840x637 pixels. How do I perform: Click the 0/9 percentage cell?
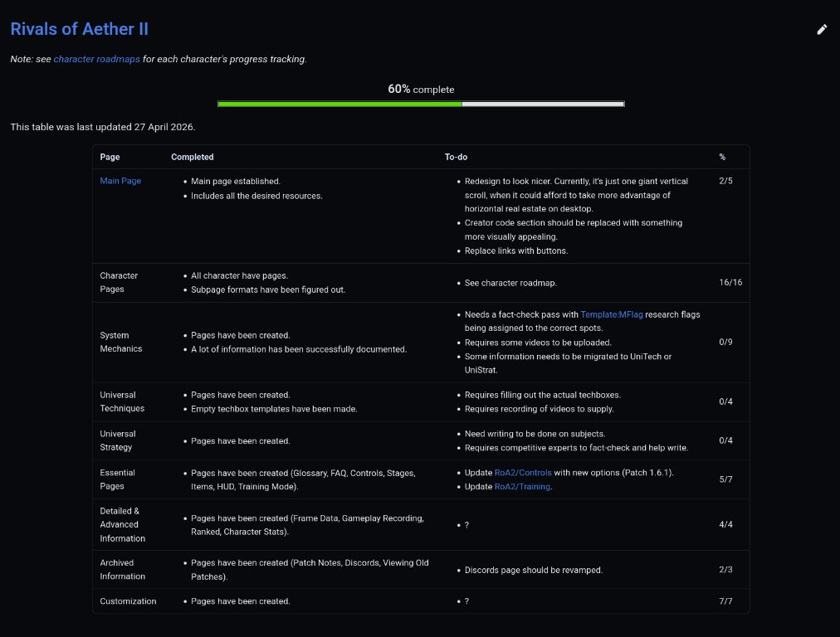(x=726, y=342)
